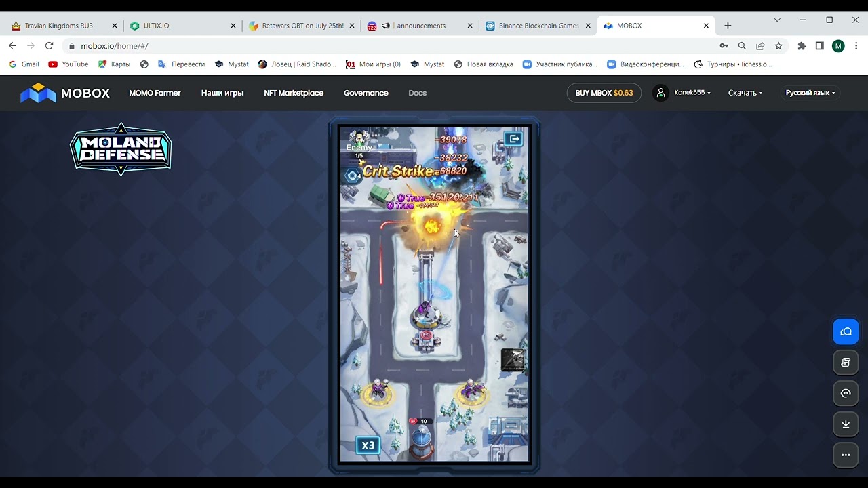Click the browser forward arrow

[x=31, y=45]
